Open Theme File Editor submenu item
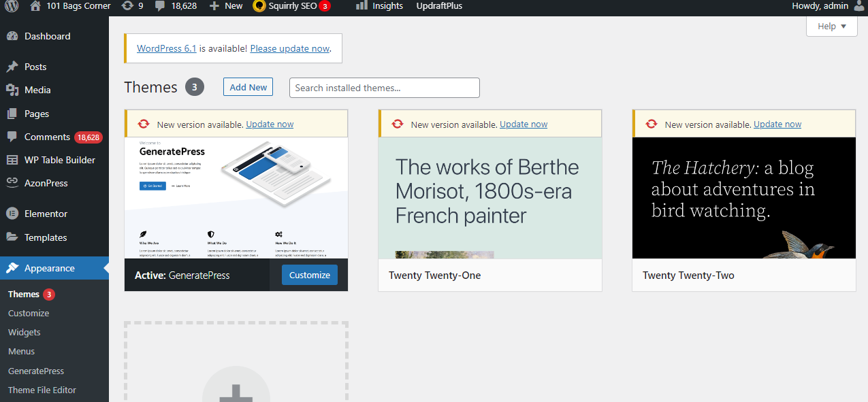 [x=42, y=390]
